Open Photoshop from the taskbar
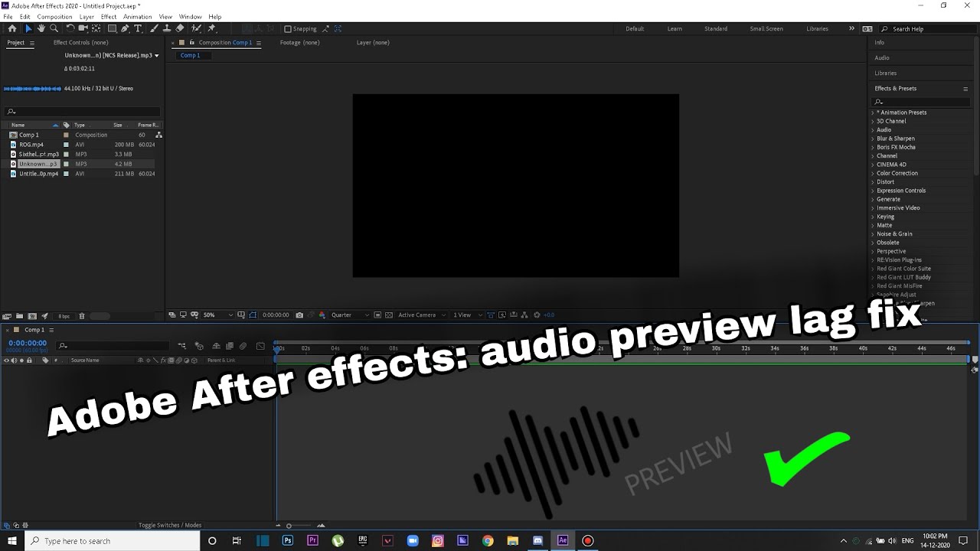The image size is (980, 551). [x=288, y=540]
